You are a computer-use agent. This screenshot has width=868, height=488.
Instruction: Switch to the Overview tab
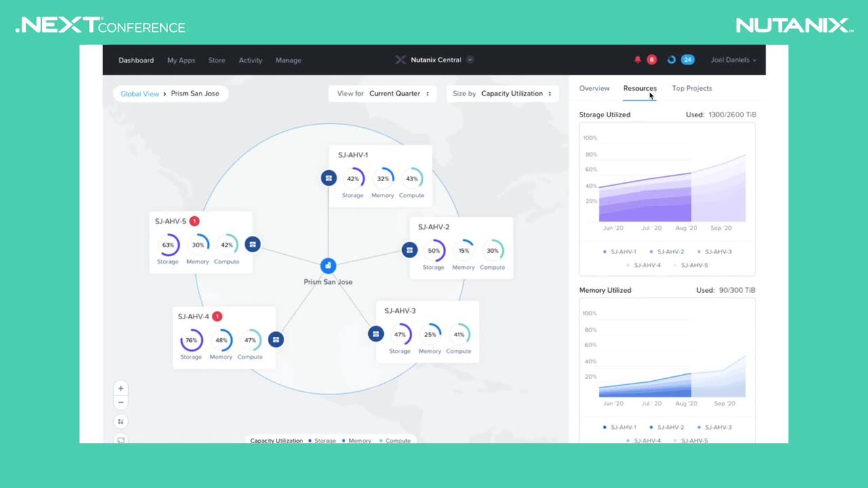[594, 88]
